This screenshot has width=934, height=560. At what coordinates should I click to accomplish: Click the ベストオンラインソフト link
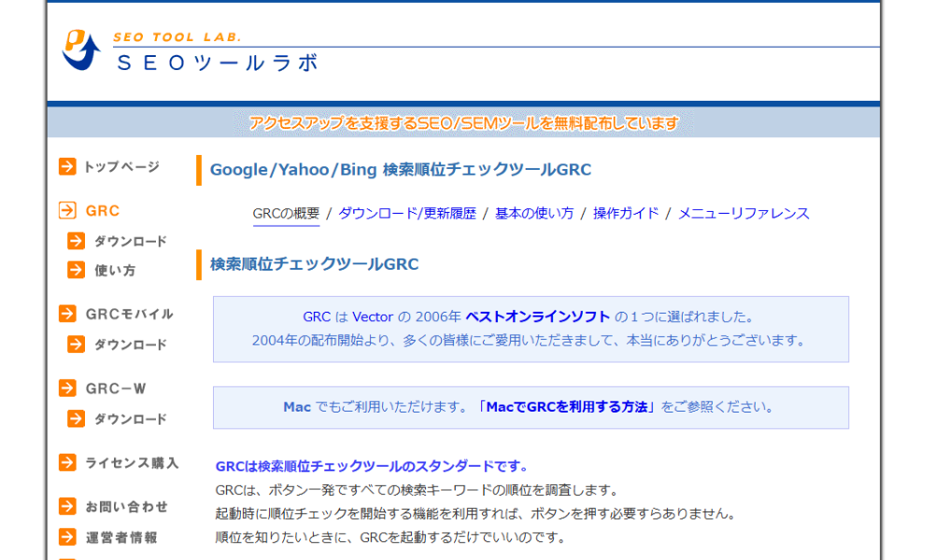538,317
